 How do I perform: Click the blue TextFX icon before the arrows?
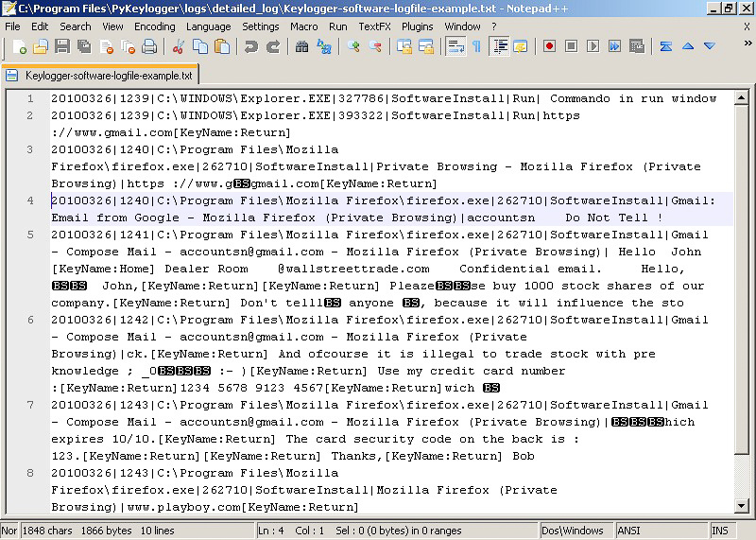click(x=666, y=46)
